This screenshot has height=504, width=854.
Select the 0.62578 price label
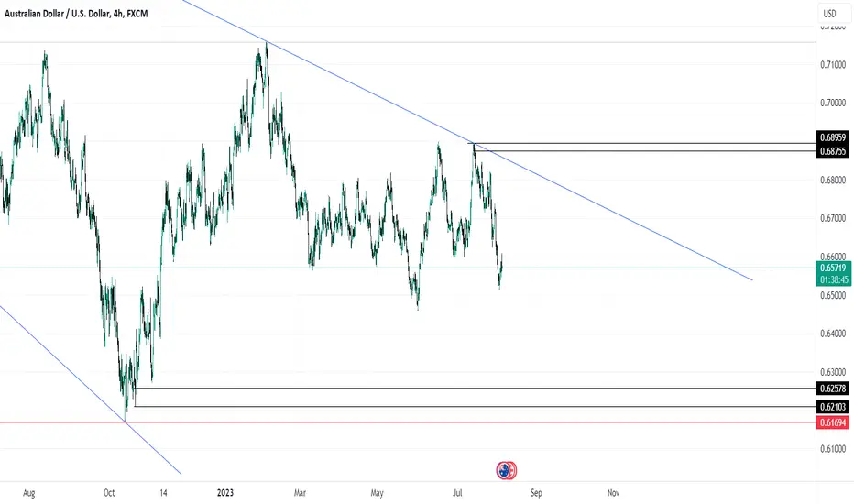click(x=832, y=389)
